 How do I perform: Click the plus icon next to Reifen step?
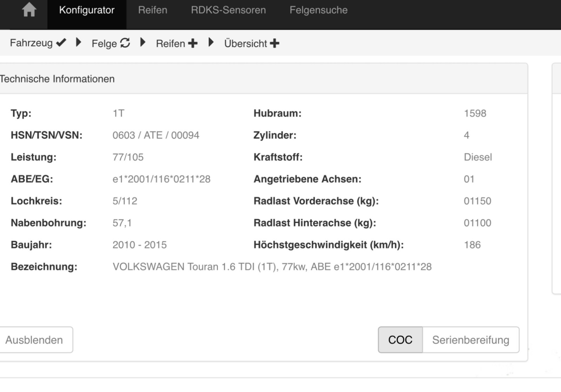pyautogui.click(x=192, y=43)
